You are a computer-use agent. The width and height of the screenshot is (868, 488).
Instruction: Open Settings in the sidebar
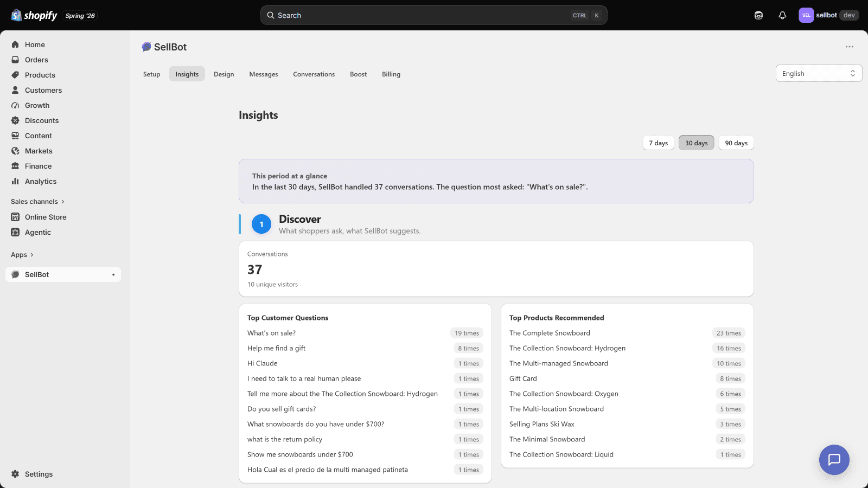pyautogui.click(x=63, y=474)
